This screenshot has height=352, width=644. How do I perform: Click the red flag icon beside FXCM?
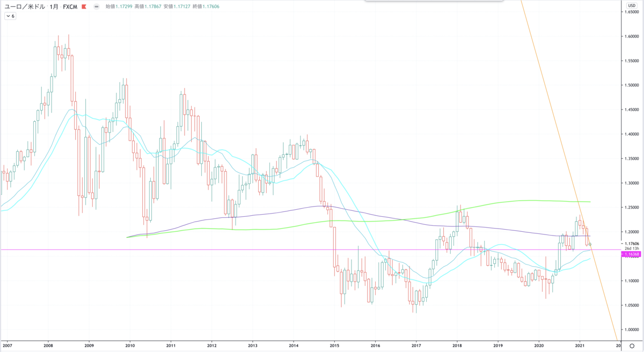(85, 7)
